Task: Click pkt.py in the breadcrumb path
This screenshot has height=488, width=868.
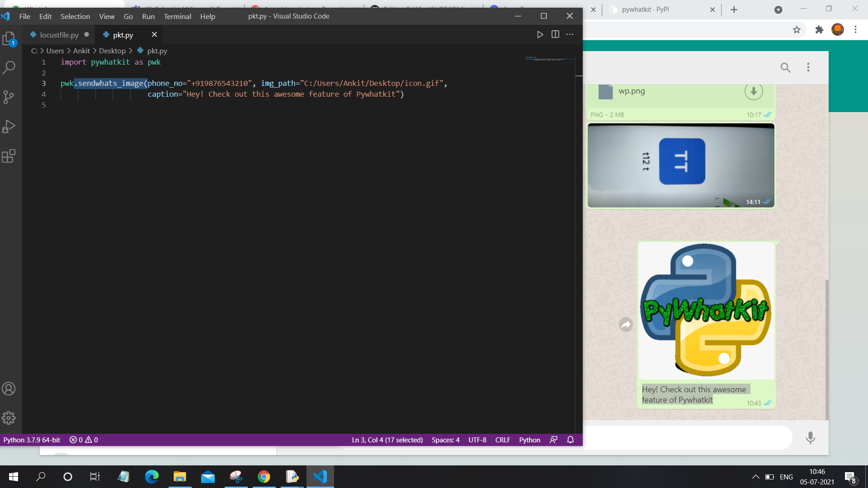Action: click(x=157, y=51)
